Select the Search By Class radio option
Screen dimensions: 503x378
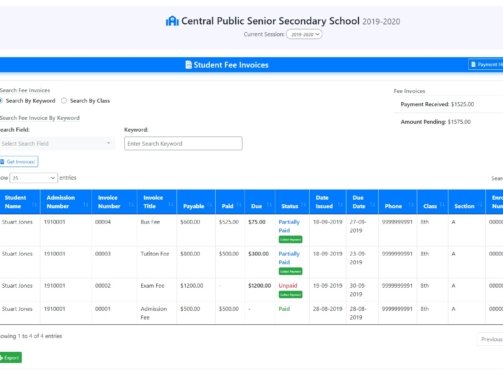click(x=64, y=101)
